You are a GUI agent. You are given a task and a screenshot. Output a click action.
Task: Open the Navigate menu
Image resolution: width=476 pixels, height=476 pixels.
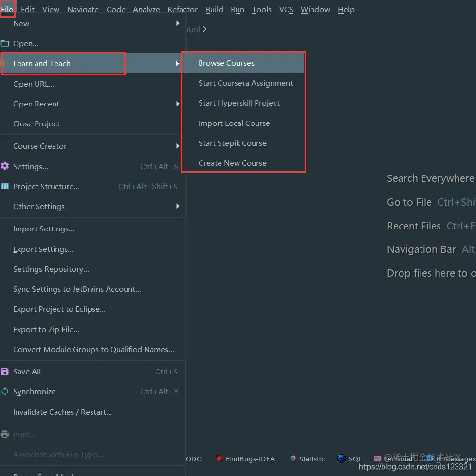coord(83,9)
